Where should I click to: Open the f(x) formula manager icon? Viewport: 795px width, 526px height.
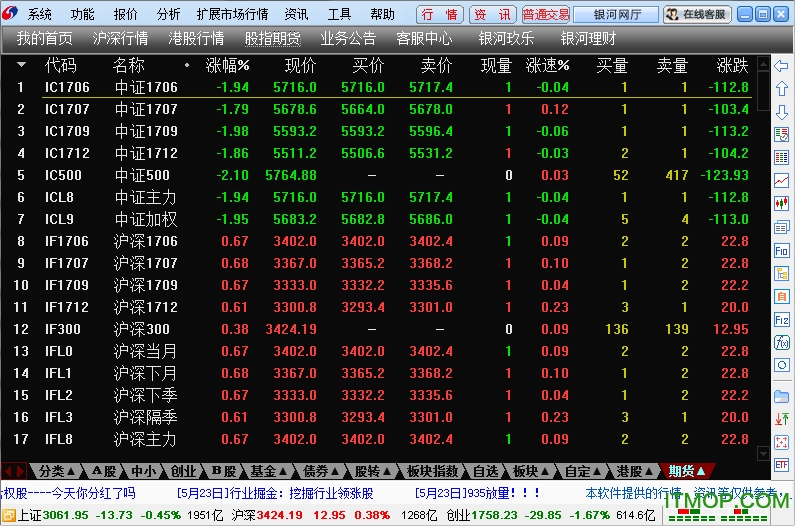click(x=781, y=343)
